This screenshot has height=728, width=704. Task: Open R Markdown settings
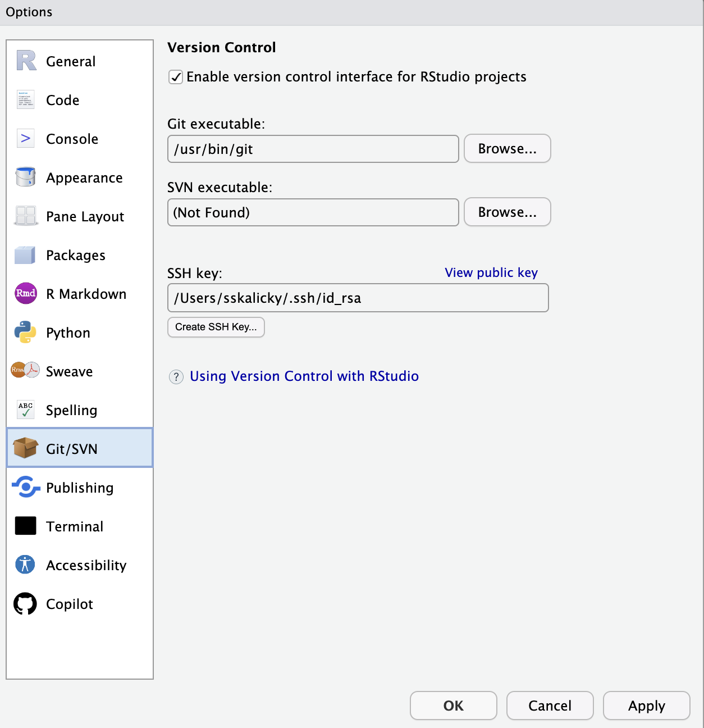86,294
